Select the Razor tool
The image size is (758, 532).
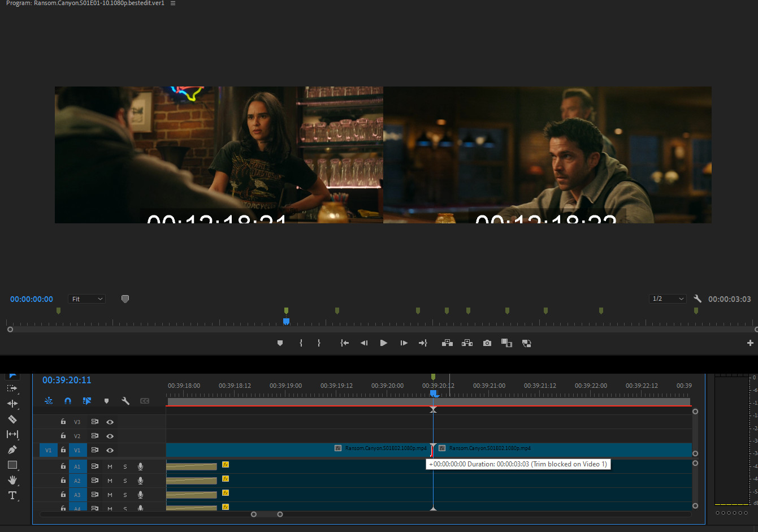(12, 419)
